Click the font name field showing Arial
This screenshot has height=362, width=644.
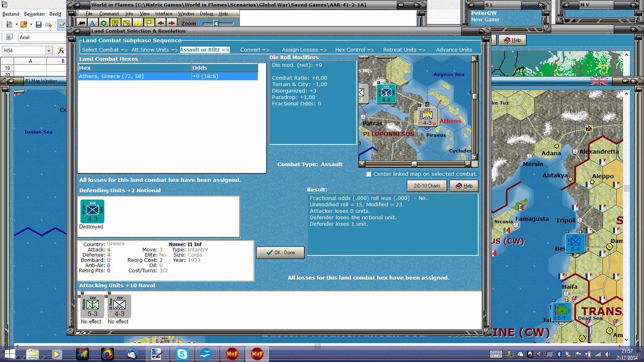pyautogui.click(x=42, y=37)
